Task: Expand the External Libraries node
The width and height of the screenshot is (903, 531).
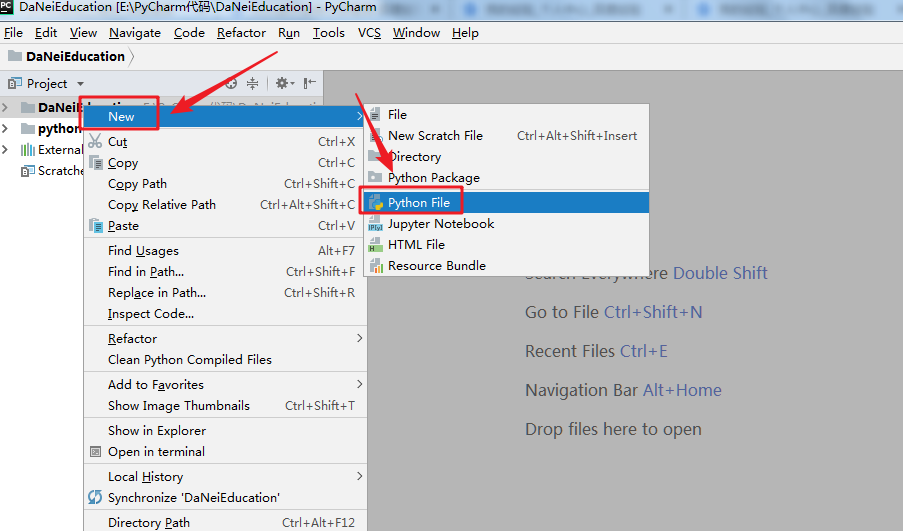Action: pos(5,149)
